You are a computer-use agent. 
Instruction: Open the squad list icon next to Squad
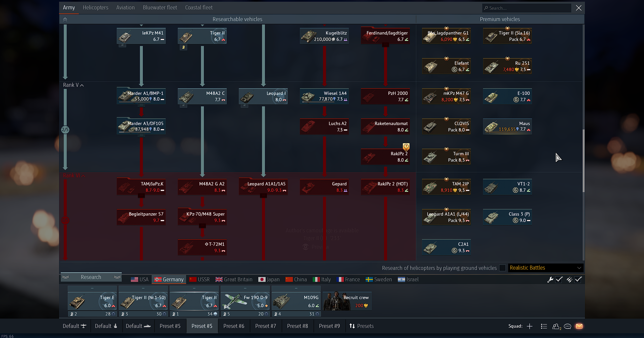pos(544,326)
